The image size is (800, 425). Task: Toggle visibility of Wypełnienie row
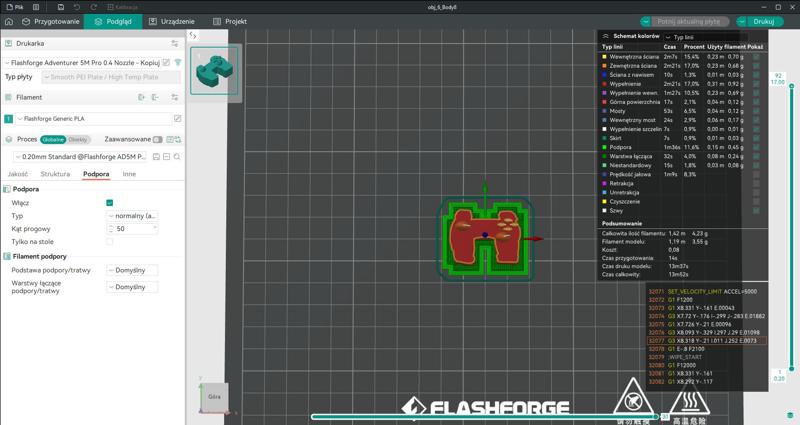756,84
